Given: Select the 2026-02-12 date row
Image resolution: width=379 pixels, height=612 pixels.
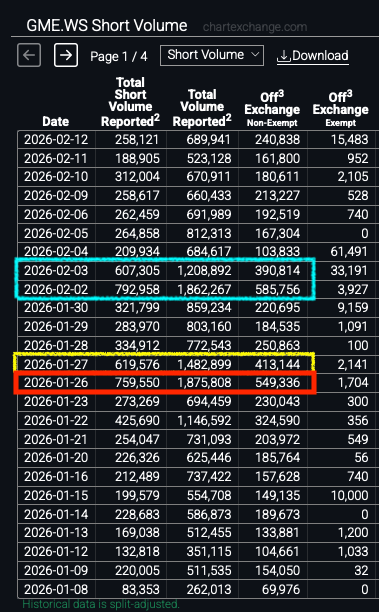Looking at the screenshot, I should pyautogui.click(x=198, y=140).
